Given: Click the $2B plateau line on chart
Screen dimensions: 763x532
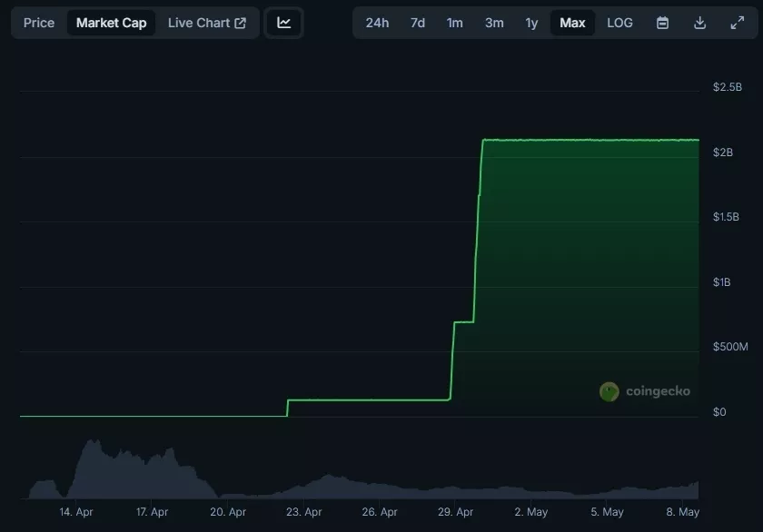Looking at the screenshot, I should (590, 140).
